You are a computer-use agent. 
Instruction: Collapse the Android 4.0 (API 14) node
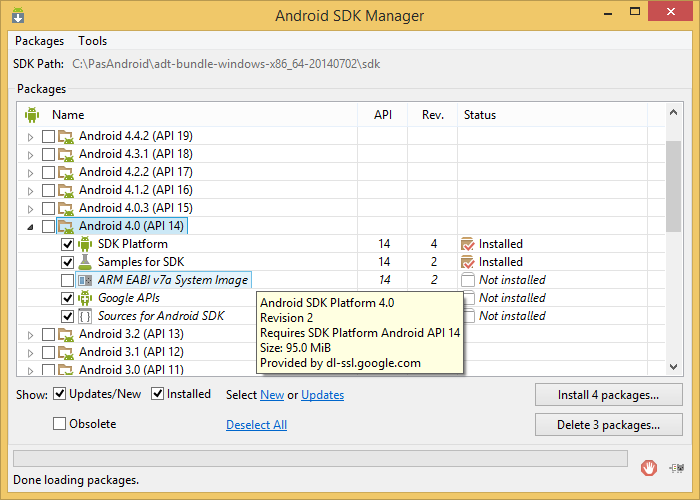pyautogui.click(x=30, y=227)
